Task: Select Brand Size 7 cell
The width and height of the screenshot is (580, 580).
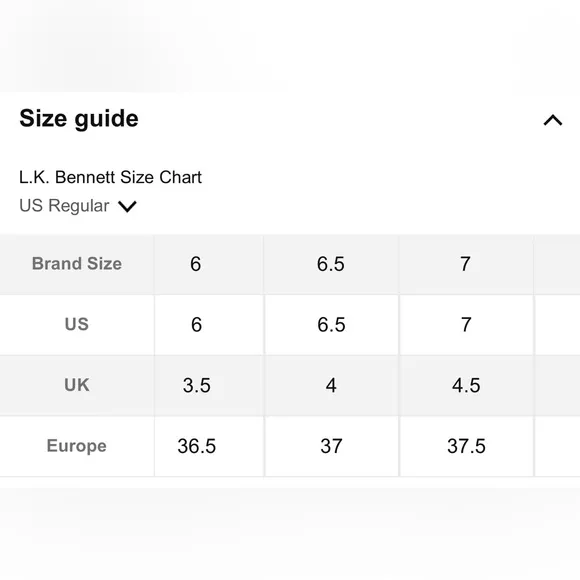Action: click(x=466, y=264)
